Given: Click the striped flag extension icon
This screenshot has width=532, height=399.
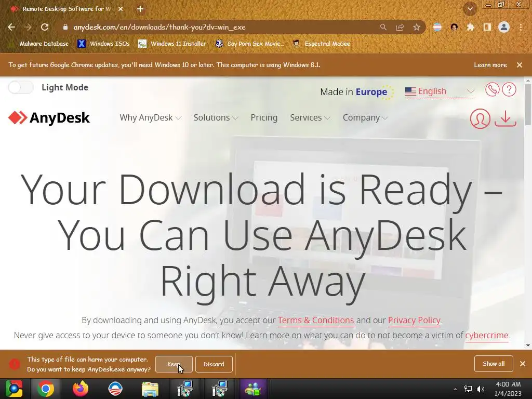Looking at the screenshot, I should coord(437,27).
